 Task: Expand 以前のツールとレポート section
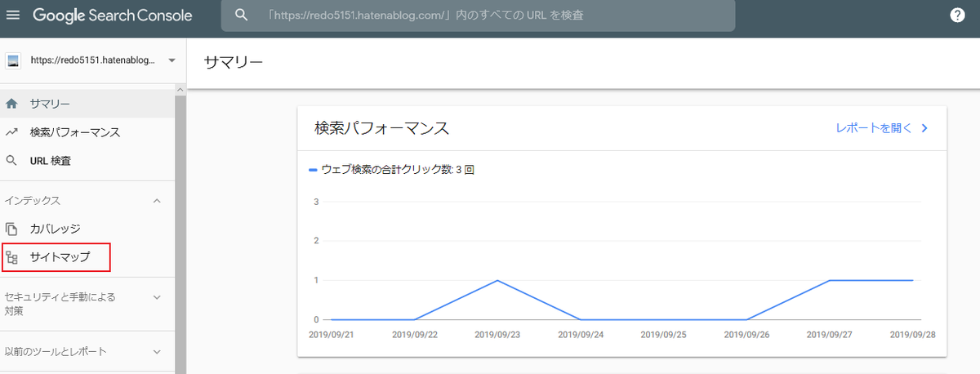158,352
